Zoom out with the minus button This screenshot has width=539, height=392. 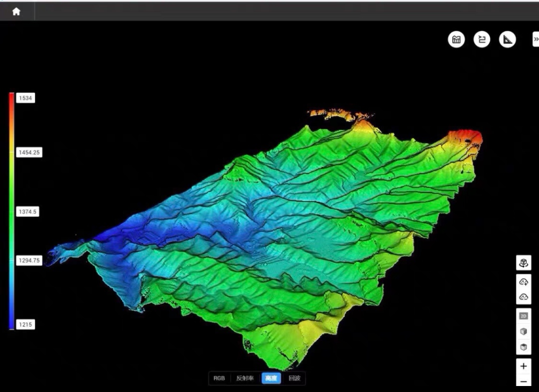[x=524, y=382]
